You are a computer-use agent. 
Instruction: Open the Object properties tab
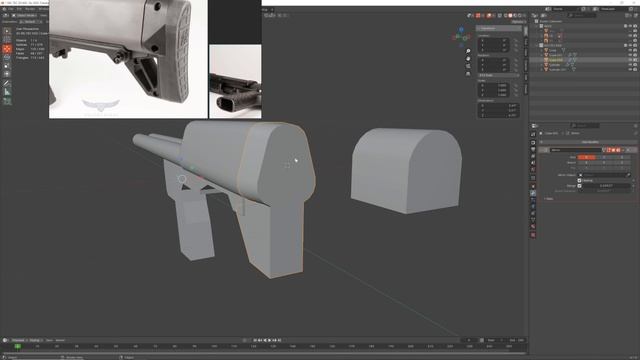533,186
